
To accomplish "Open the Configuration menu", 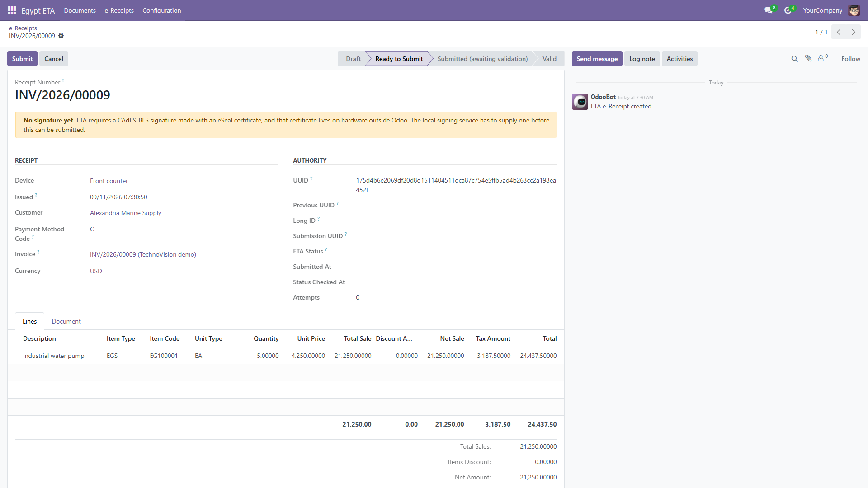I will pyautogui.click(x=161, y=10).
